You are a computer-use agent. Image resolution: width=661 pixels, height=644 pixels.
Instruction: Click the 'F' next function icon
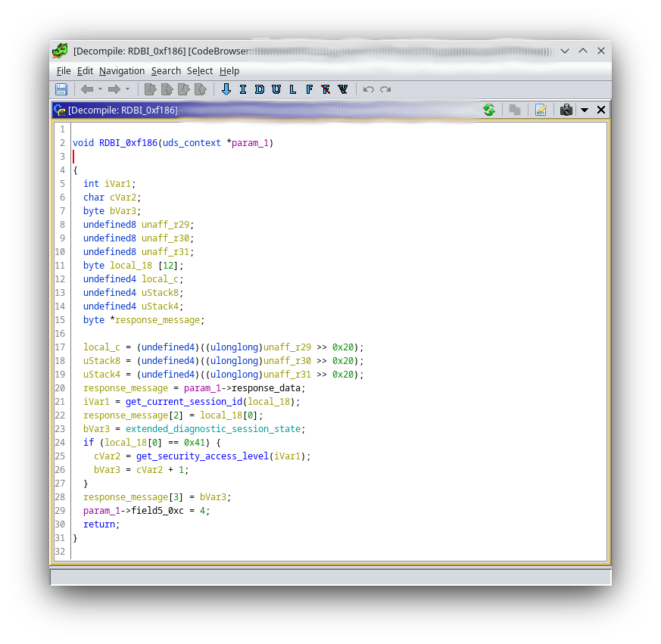(x=309, y=89)
